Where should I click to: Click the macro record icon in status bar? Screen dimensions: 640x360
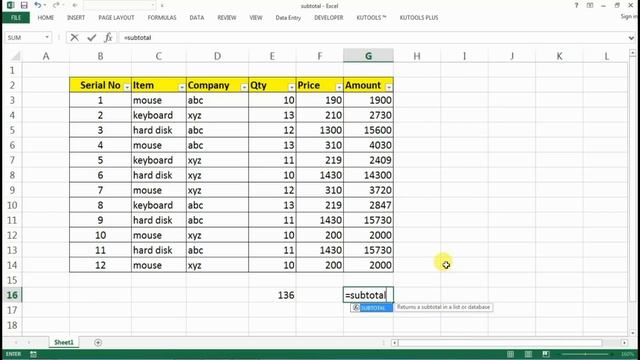pyautogui.click(x=33, y=354)
